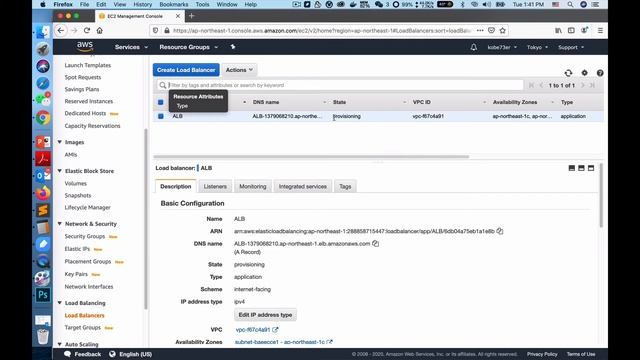The height and width of the screenshot is (360, 640).
Task: Open the help question mark icon
Action: pos(600,73)
